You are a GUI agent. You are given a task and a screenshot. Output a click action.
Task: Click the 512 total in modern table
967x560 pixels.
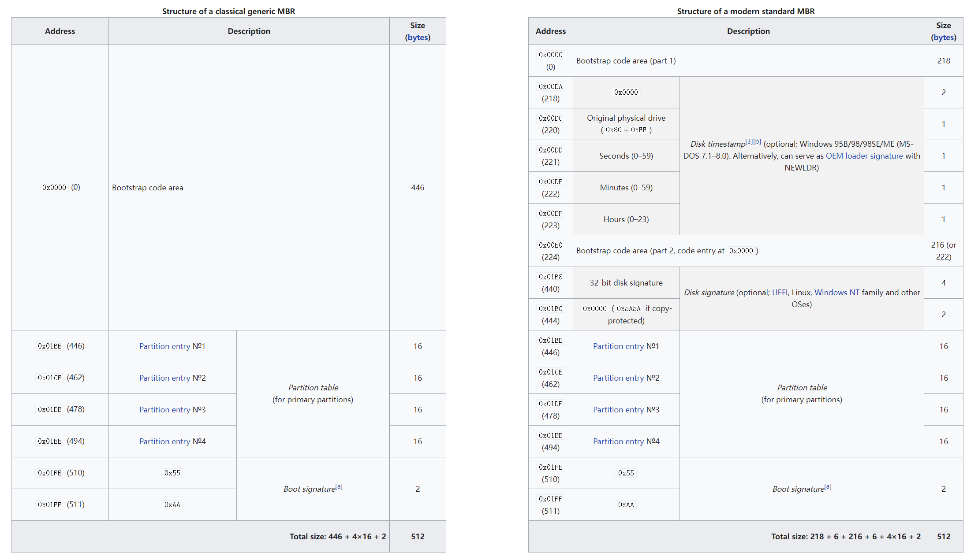pyautogui.click(x=944, y=537)
